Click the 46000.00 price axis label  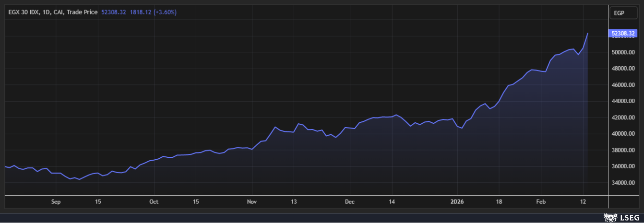[x=622, y=85]
